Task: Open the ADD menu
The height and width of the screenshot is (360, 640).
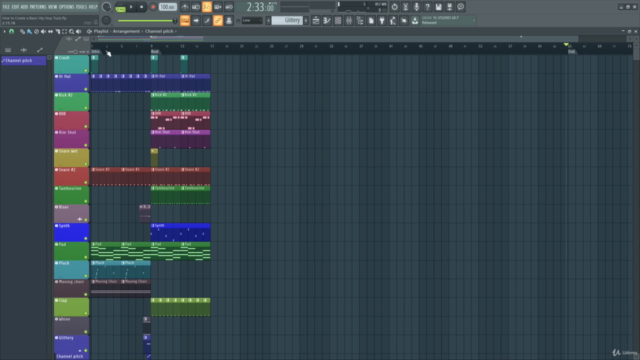Action: (x=24, y=7)
